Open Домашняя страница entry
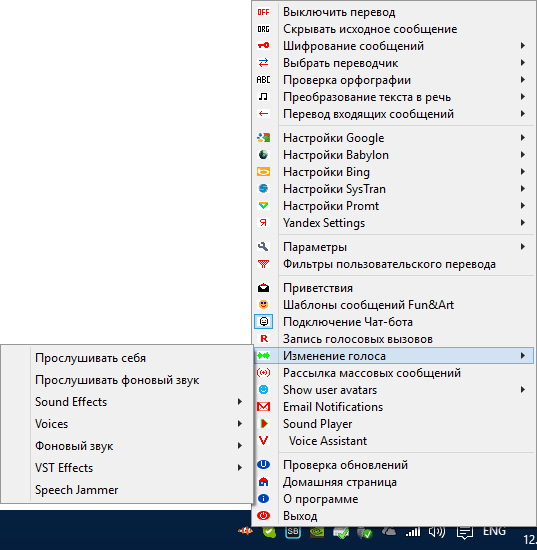The image size is (537, 550). [x=394, y=482]
